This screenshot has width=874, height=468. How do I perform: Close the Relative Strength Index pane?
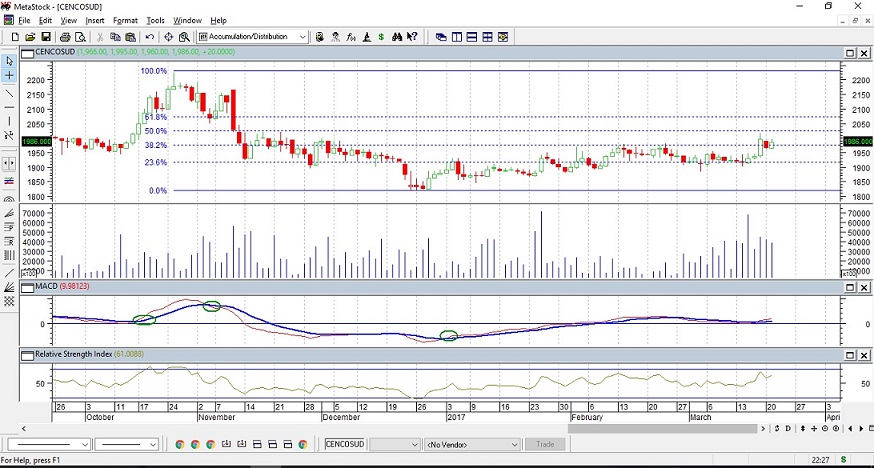click(864, 355)
